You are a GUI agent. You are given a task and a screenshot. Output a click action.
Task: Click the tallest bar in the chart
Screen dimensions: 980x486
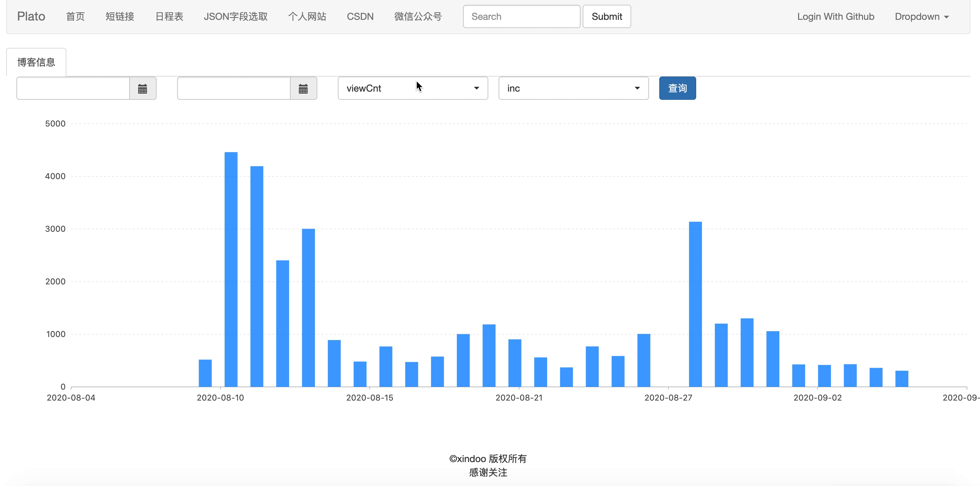coord(231,269)
